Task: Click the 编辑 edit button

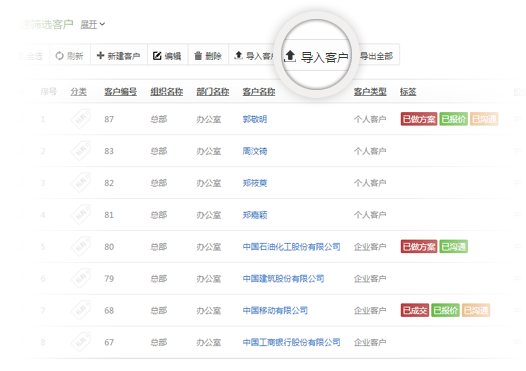Action: 167,56
